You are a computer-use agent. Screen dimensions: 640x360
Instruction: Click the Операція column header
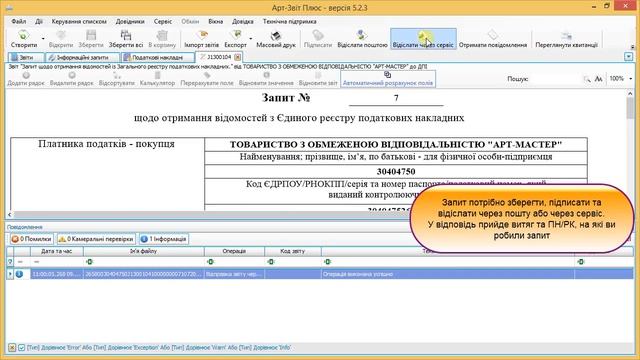(x=234, y=251)
